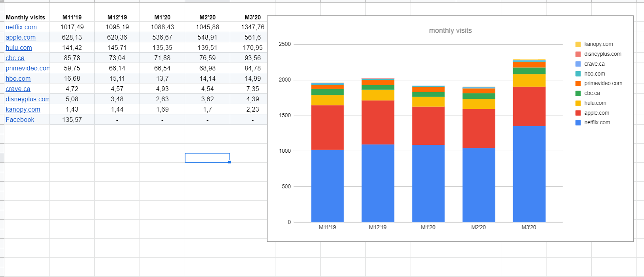Select cell with value 1017,49
This screenshot has width=644, height=277.
[x=72, y=27]
